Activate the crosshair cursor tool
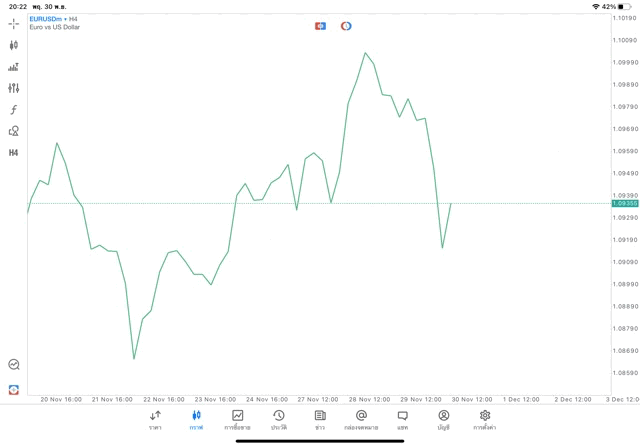 [x=14, y=23]
